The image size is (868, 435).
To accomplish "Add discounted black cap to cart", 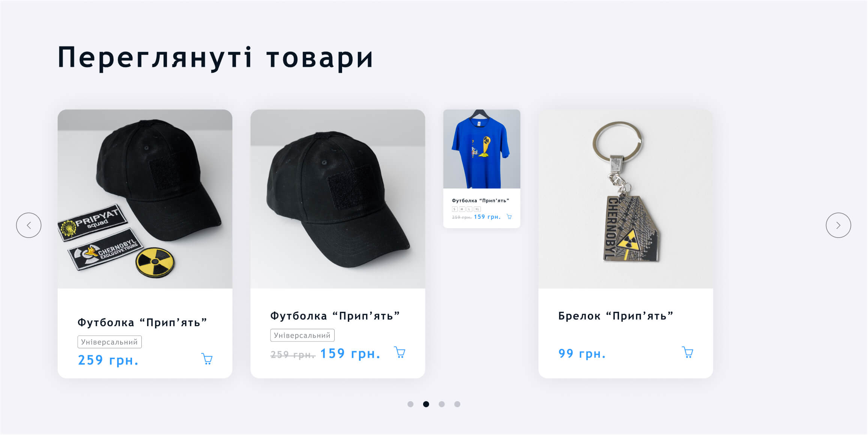I will [400, 352].
